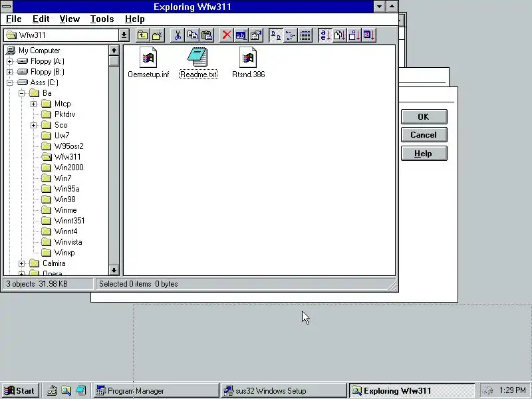
Task: Open the Tools menu
Action: (x=102, y=19)
